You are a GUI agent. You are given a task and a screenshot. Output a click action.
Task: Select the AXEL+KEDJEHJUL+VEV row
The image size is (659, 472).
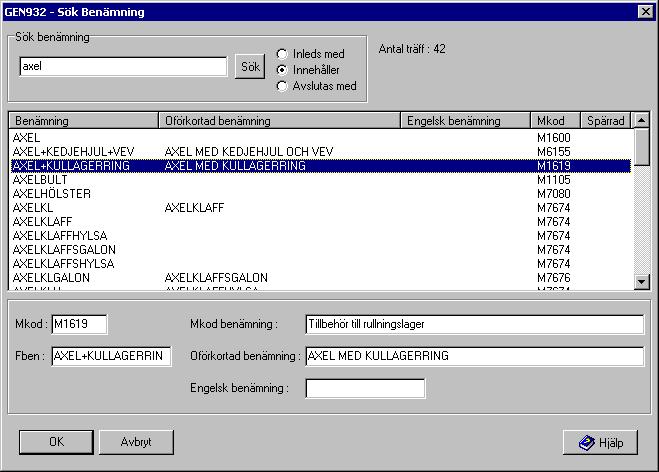point(320,152)
